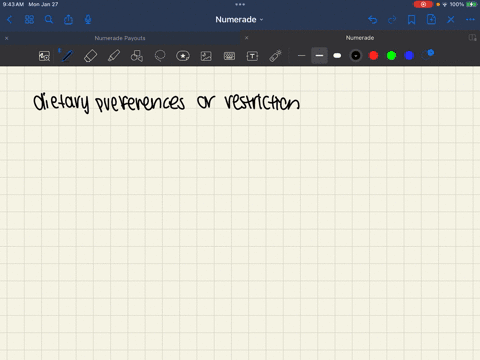
Task: Open the thumbnail grid view
Action: [x=29, y=20]
